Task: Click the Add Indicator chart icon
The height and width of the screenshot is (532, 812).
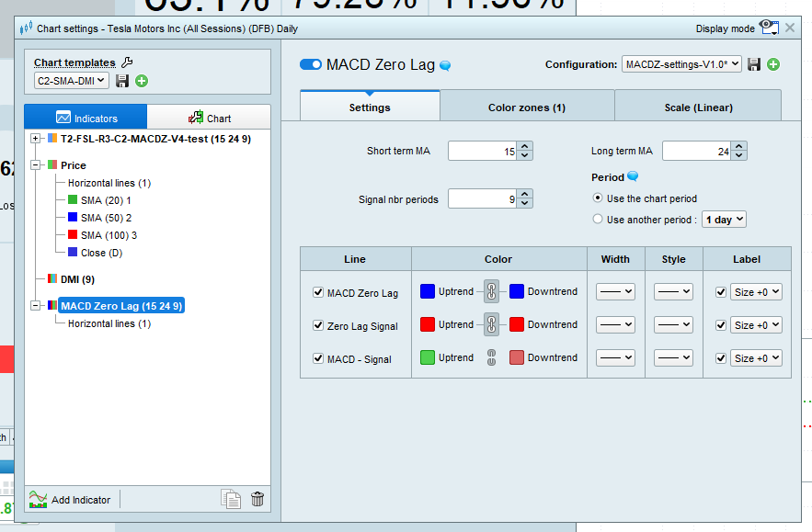Action: pos(38,500)
